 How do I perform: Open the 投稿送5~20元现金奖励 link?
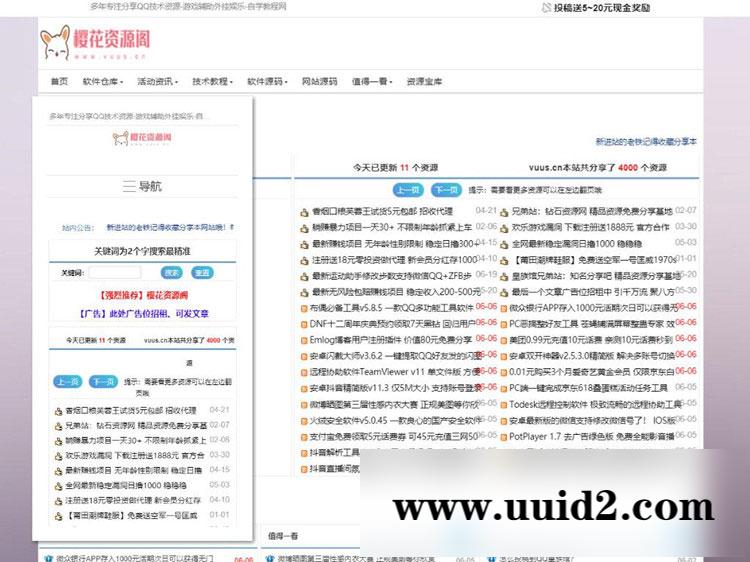tap(602, 8)
